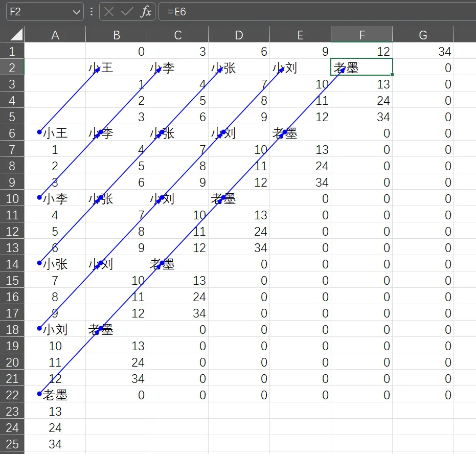Viewport: 476px width, 454px height.
Task: Click cell A19 containing 10
Action: 55,346
